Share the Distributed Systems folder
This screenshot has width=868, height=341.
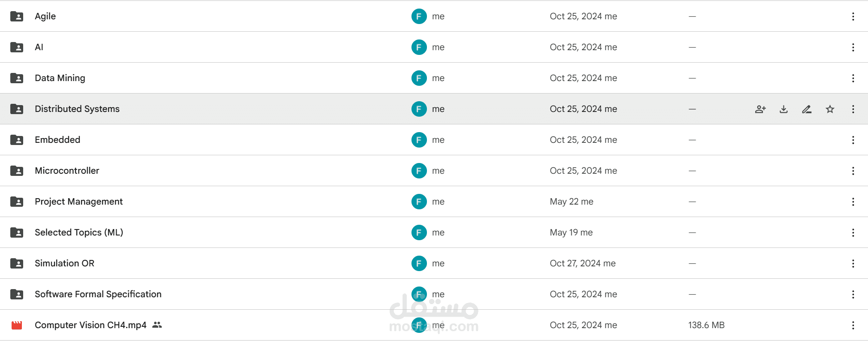pyautogui.click(x=760, y=109)
